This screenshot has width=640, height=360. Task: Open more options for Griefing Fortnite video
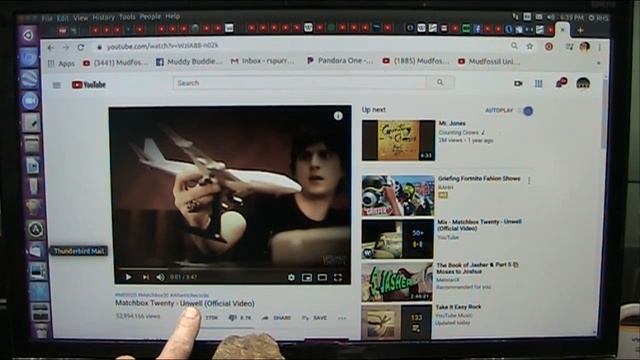coord(529,180)
